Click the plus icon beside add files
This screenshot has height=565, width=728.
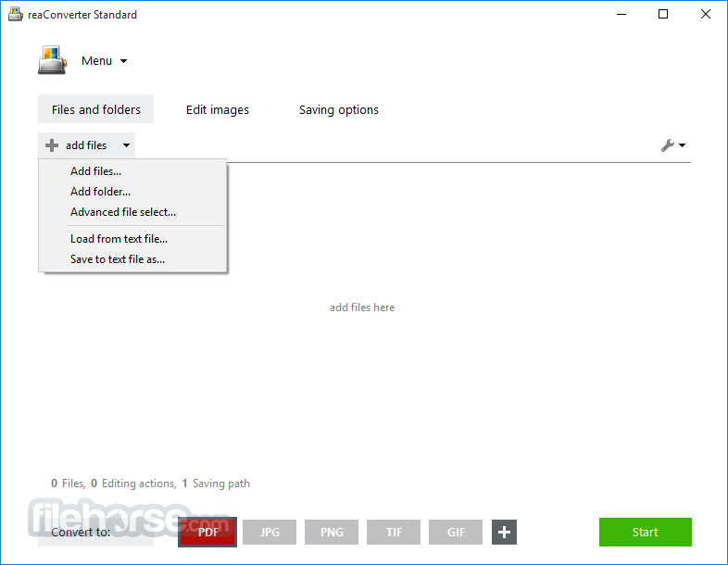point(52,145)
